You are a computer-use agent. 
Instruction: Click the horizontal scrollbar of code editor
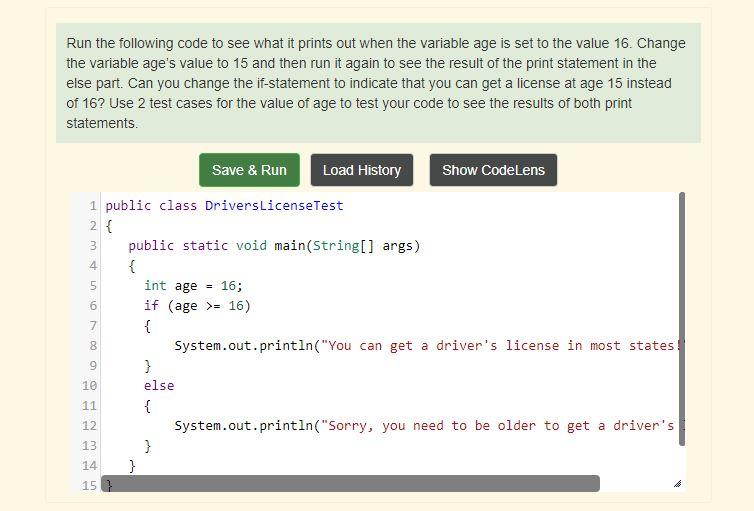(x=351, y=484)
